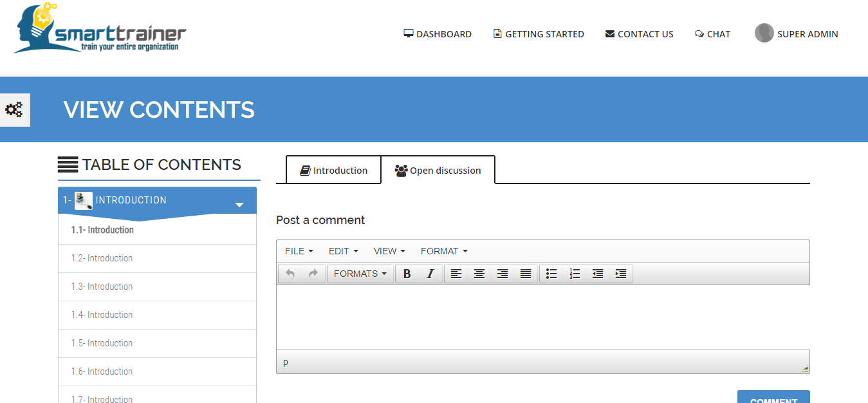Open the Formats dropdown
Screen dimensions: 868x403
point(360,274)
